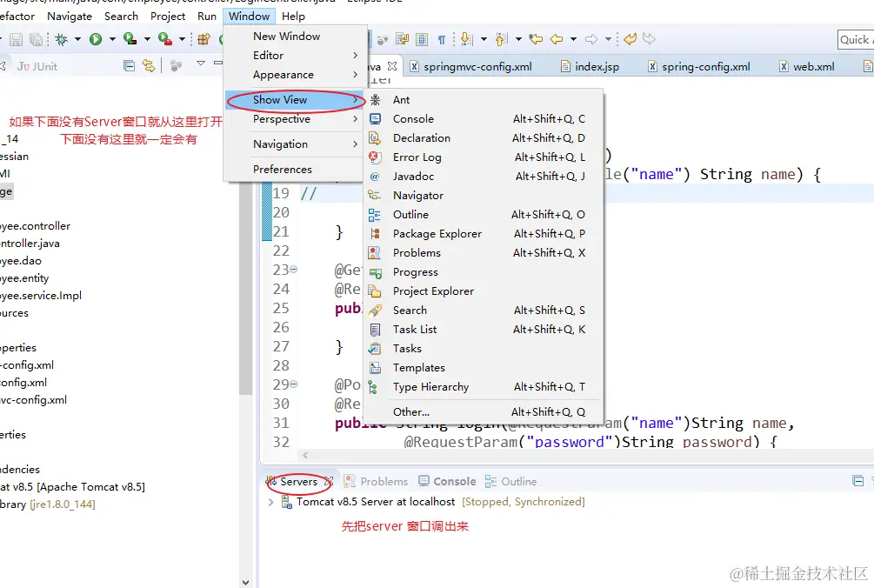Viewport: 874px width, 588px height.
Task: Show the Ant view
Action: tap(484, 100)
